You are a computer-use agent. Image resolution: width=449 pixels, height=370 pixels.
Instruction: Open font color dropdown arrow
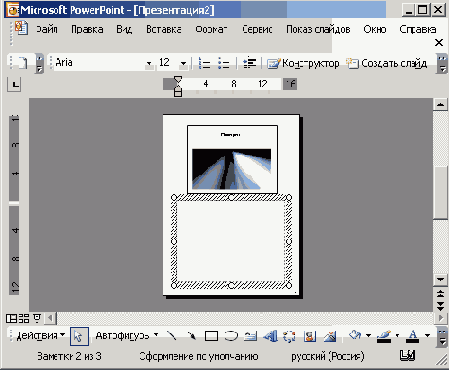tap(427, 335)
